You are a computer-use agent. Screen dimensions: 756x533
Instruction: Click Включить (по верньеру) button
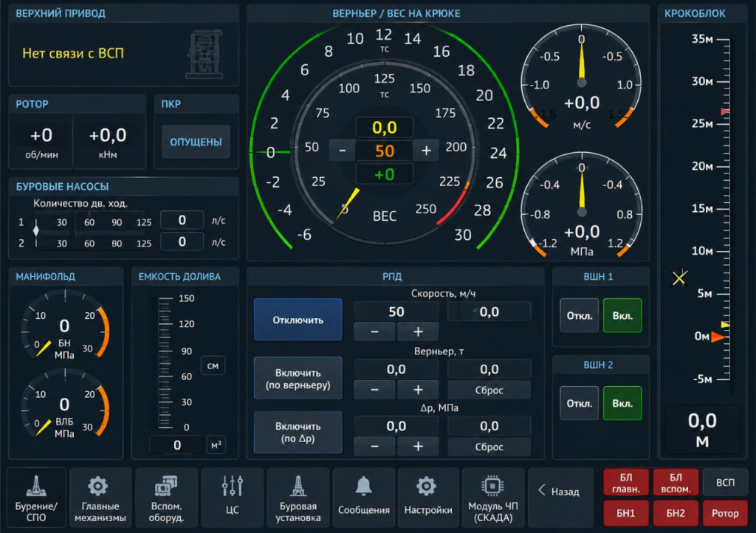pyautogui.click(x=298, y=378)
